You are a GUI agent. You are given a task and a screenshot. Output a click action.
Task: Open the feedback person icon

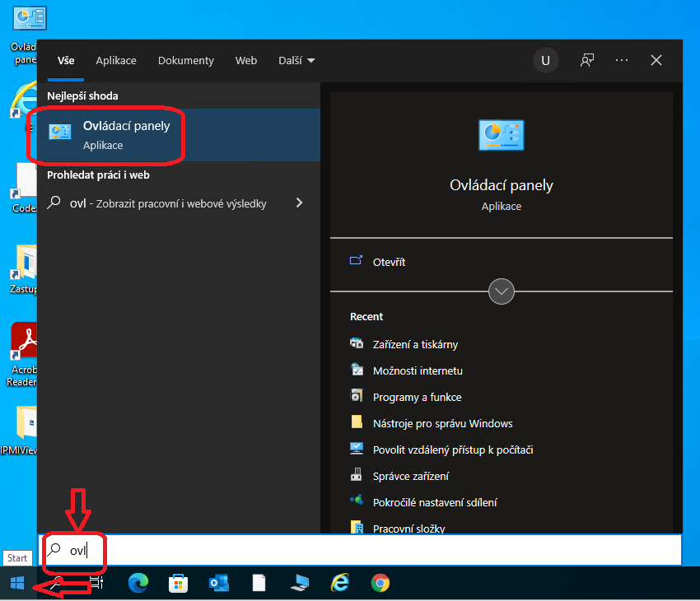587,60
